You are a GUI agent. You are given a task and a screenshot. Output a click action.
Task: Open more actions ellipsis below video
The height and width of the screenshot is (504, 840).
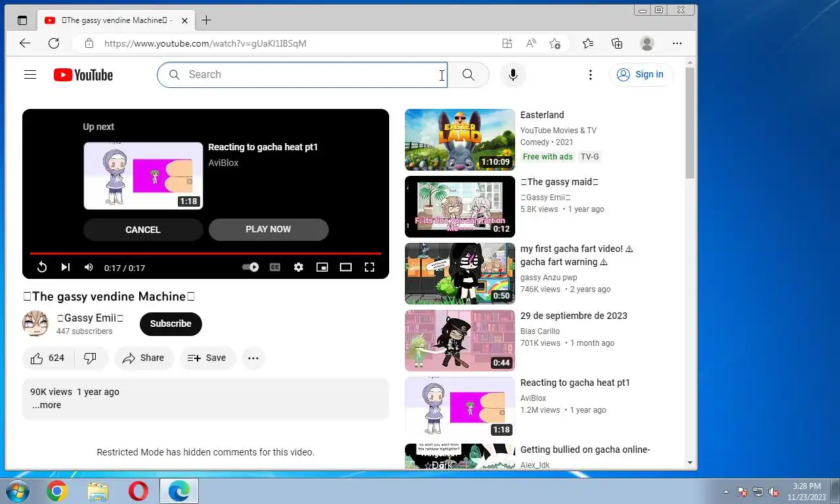click(253, 358)
